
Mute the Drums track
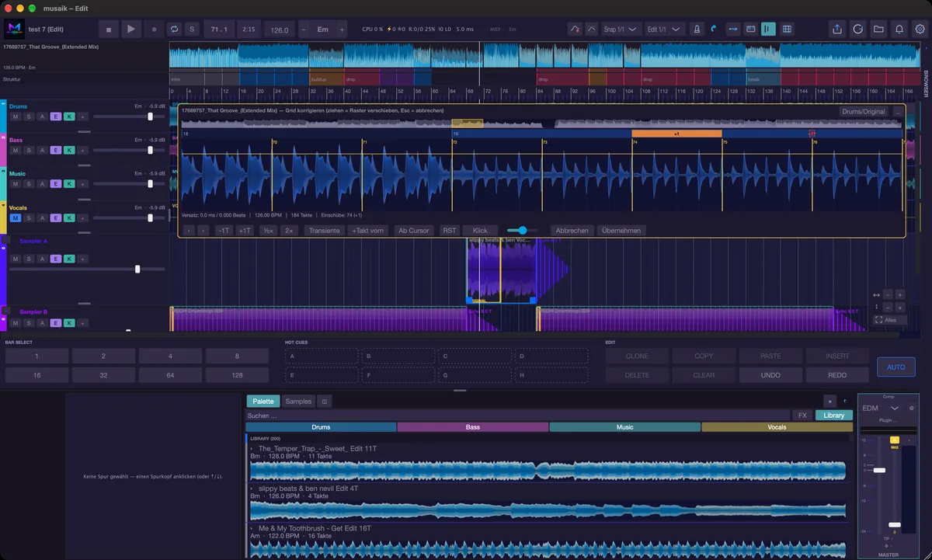(15, 117)
